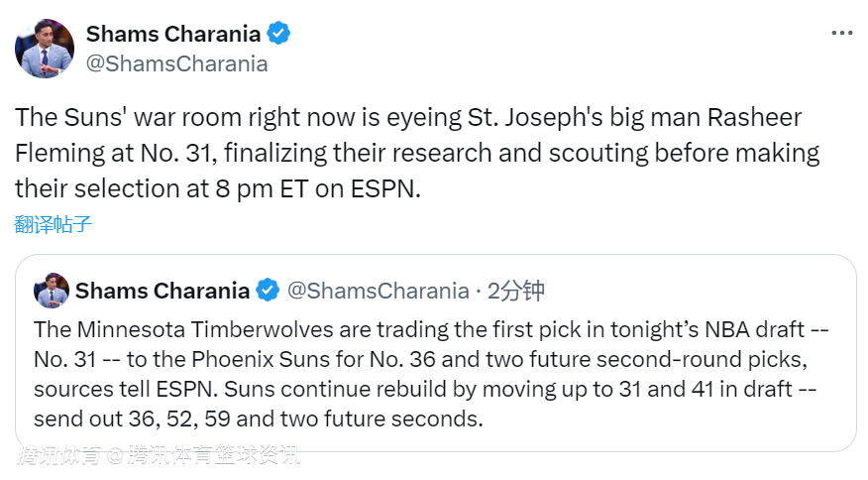Click the Shams Charania name in quoted tweet

click(x=163, y=291)
